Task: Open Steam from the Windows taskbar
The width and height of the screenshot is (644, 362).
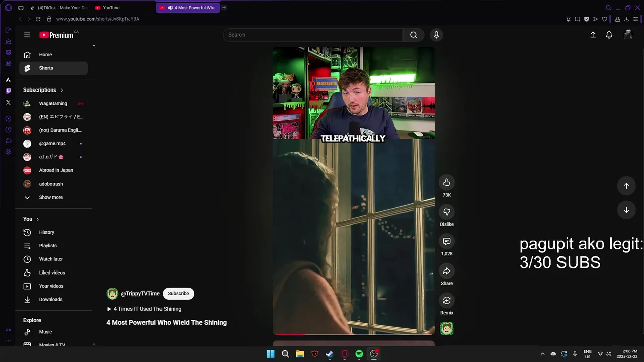Action: coord(330,354)
